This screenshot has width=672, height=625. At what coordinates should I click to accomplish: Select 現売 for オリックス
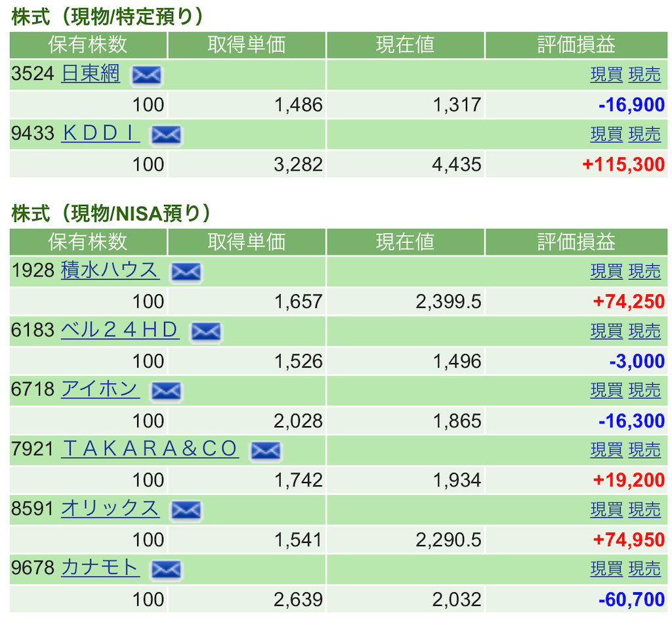click(x=644, y=509)
